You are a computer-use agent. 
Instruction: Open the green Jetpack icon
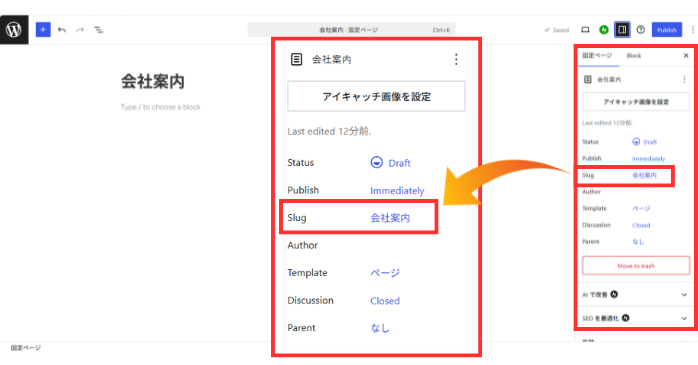click(x=604, y=30)
